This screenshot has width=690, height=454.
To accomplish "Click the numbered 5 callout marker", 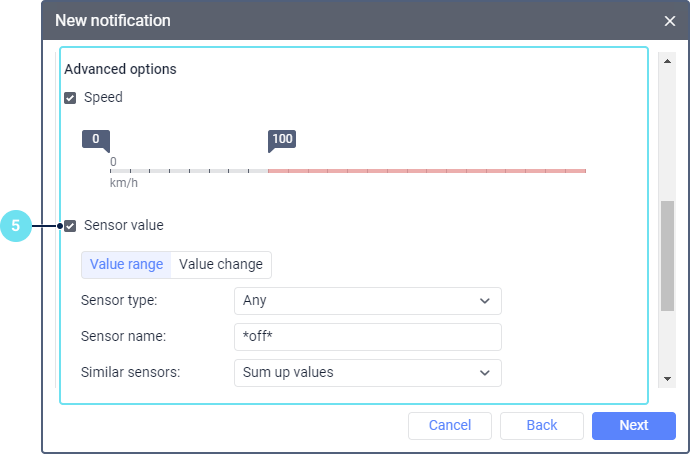I will 16,226.
